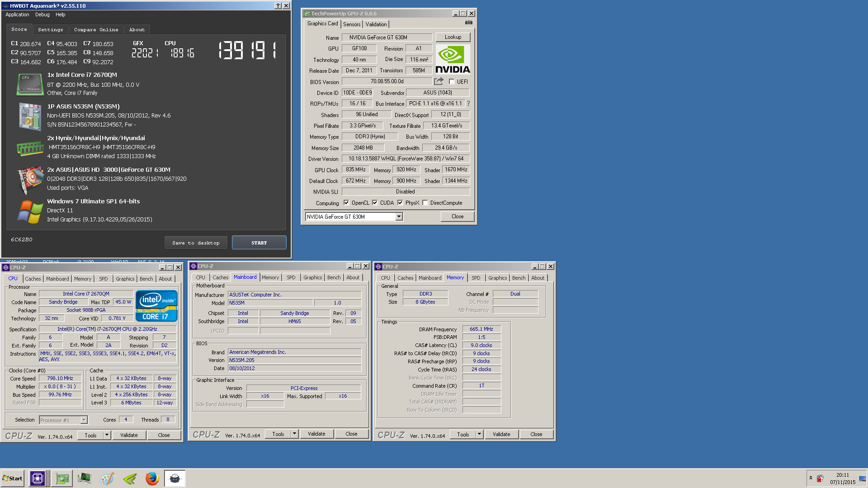Click the motherboard icon in Aquamark results
This screenshot has width=868, height=488.
pyautogui.click(x=30, y=116)
